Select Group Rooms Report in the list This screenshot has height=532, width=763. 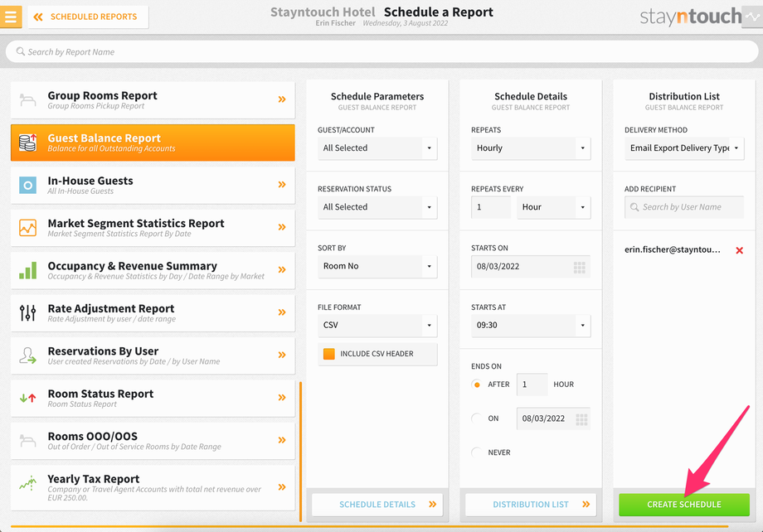pyautogui.click(x=153, y=99)
